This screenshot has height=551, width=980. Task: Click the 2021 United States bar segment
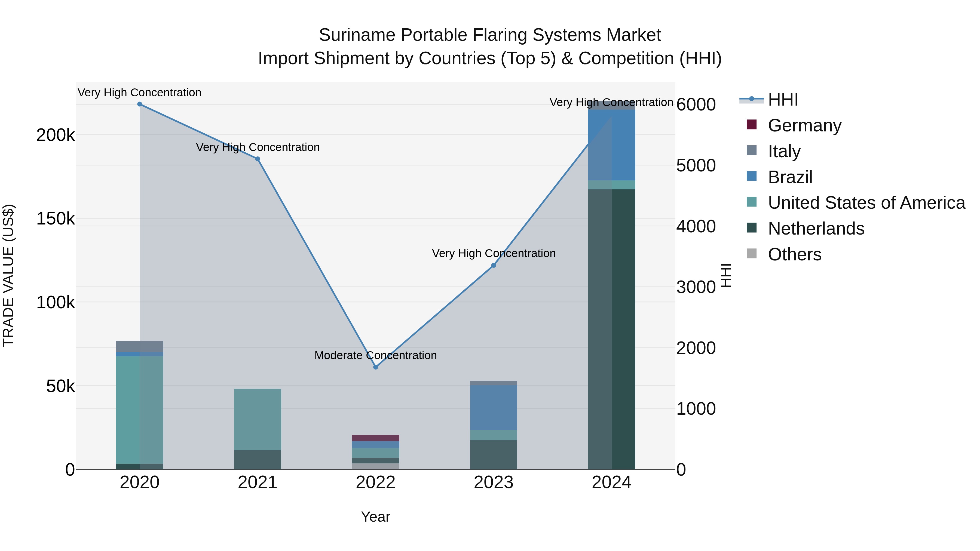click(x=258, y=419)
